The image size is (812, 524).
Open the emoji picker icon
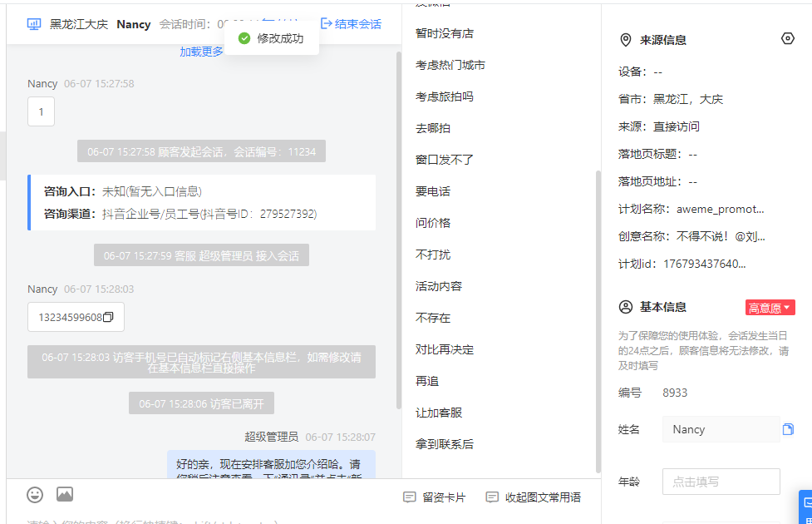tap(35, 494)
